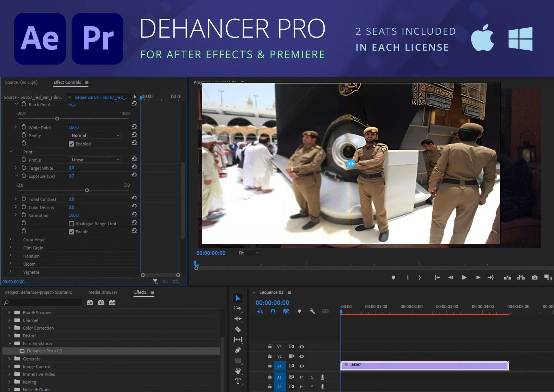The image size is (554, 392).
Task: Switch to the Effect Controls tab
Action: coord(67,82)
